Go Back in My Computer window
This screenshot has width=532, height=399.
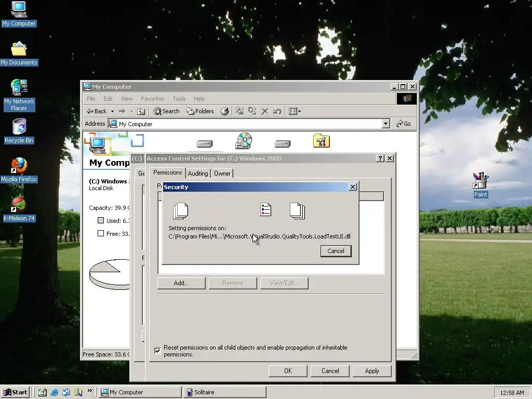tap(97, 111)
